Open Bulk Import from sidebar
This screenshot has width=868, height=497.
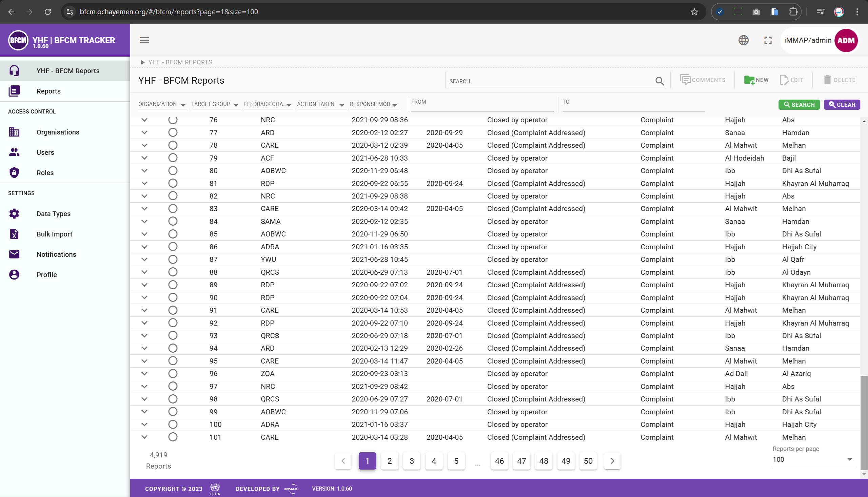coord(54,234)
